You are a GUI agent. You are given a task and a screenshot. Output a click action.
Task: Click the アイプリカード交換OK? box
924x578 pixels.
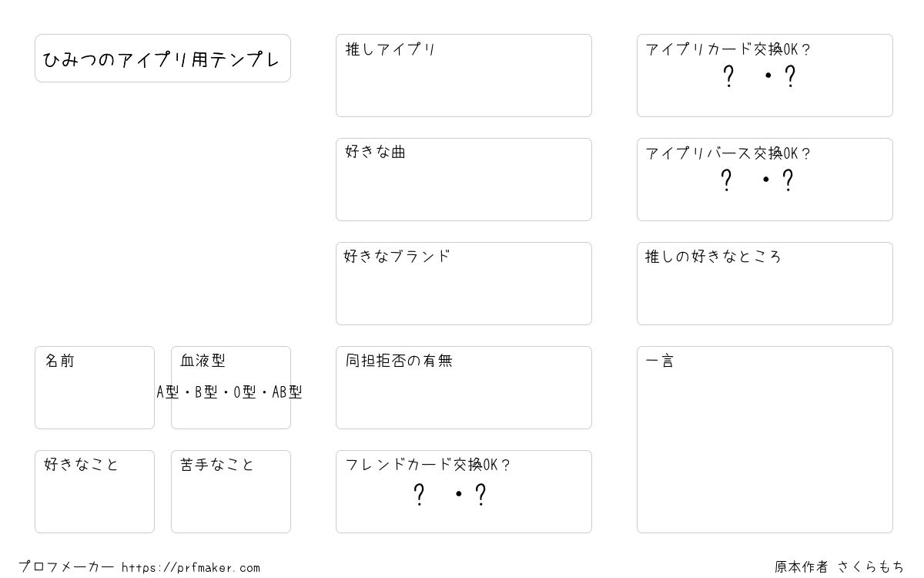[765, 76]
